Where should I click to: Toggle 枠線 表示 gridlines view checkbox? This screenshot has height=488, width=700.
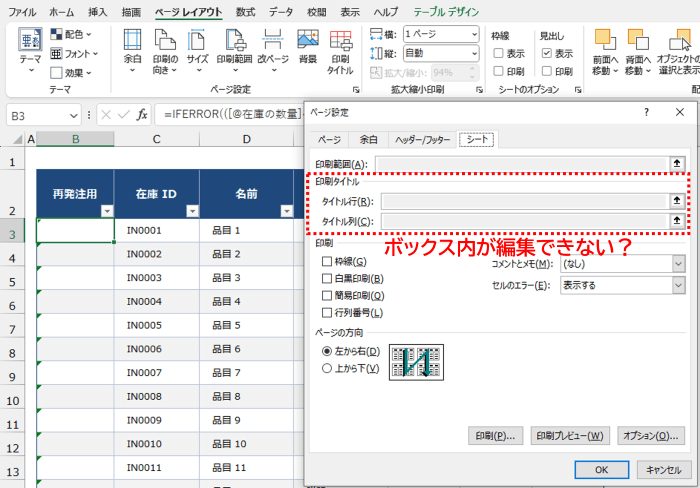[499, 54]
